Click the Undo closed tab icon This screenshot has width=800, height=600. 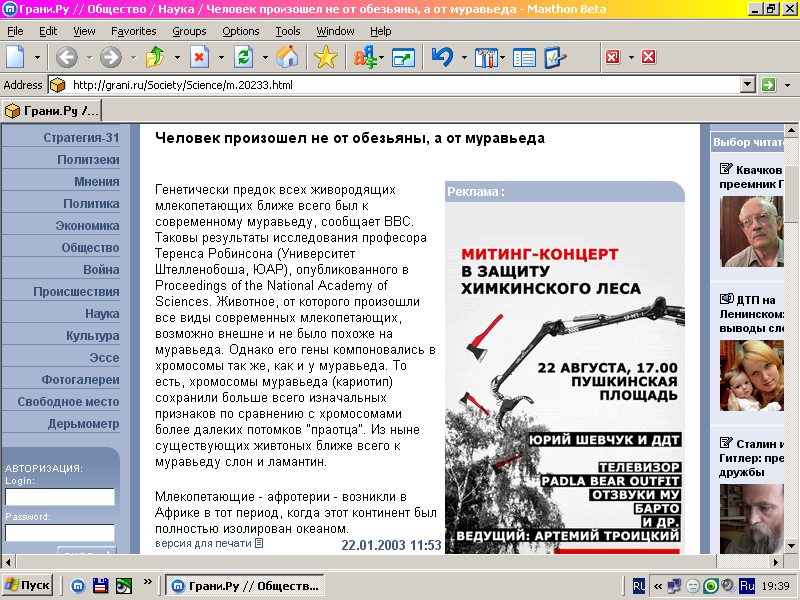click(442, 57)
